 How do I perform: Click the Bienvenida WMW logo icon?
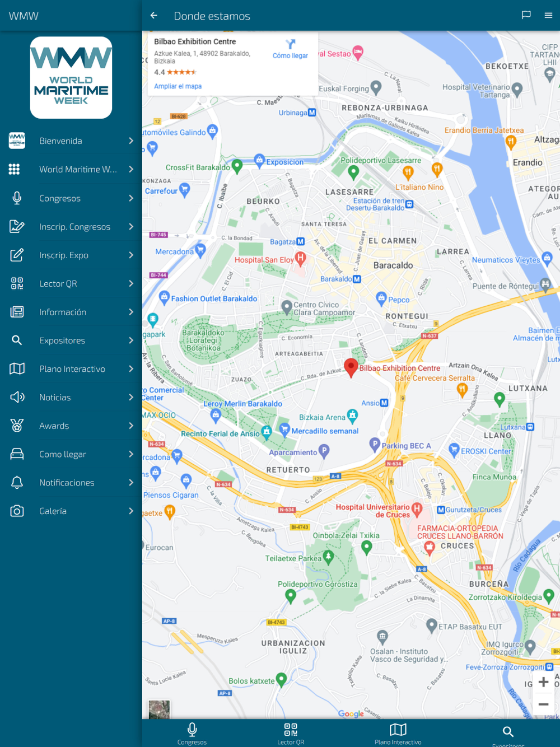17,141
